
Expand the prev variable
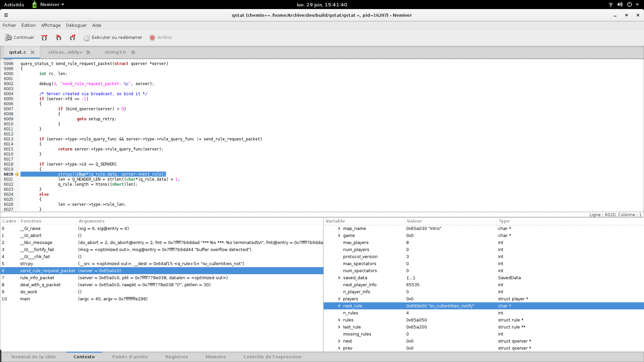tap(339, 348)
